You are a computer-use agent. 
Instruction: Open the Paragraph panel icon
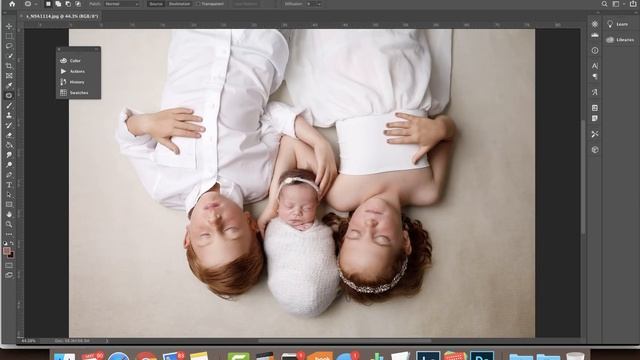coord(595,76)
